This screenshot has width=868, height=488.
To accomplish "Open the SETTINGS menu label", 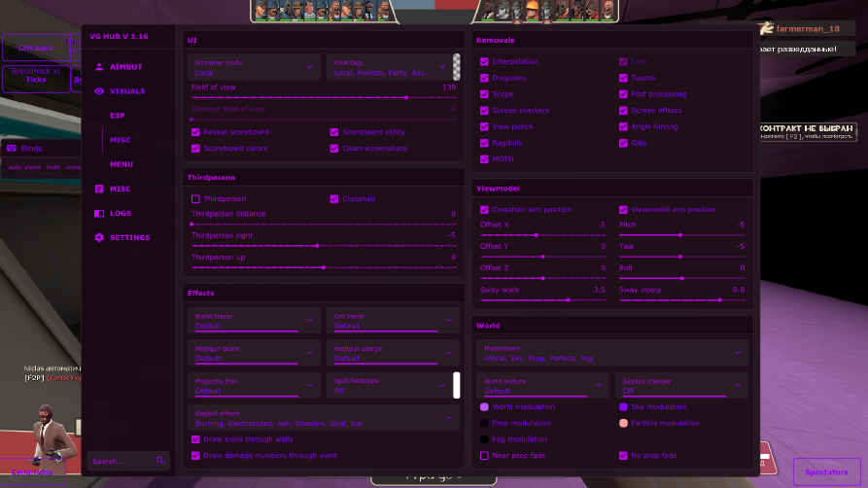I will tap(129, 237).
